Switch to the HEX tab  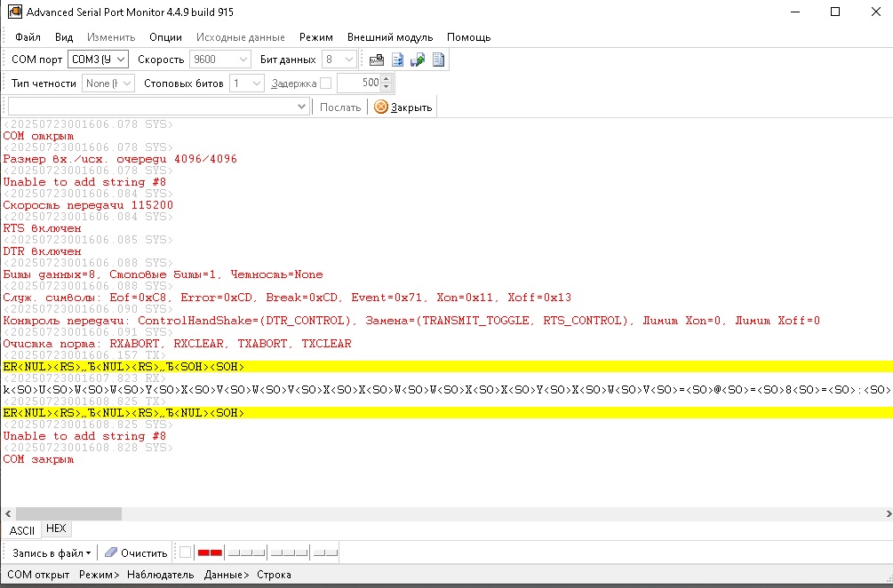(x=56, y=528)
